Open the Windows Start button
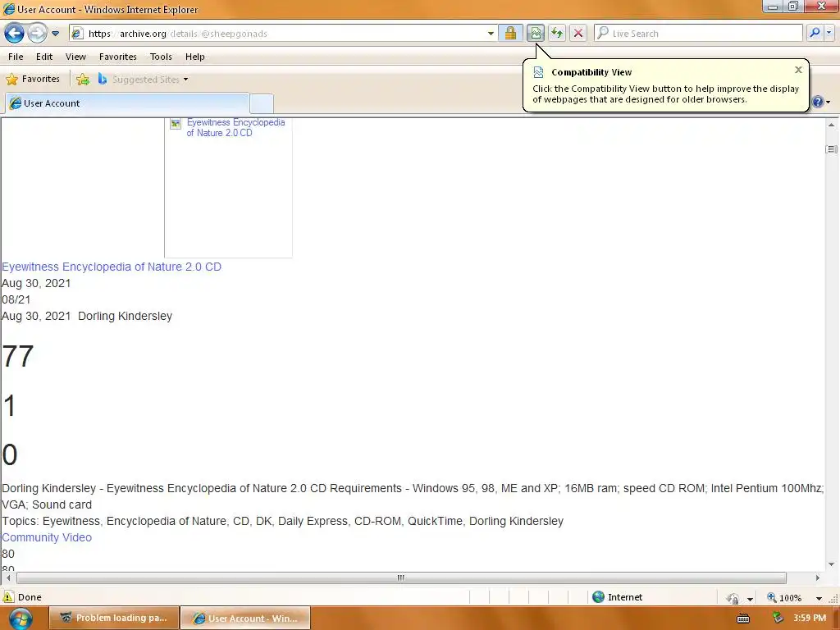This screenshot has height=630, width=840. [x=21, y=618]
